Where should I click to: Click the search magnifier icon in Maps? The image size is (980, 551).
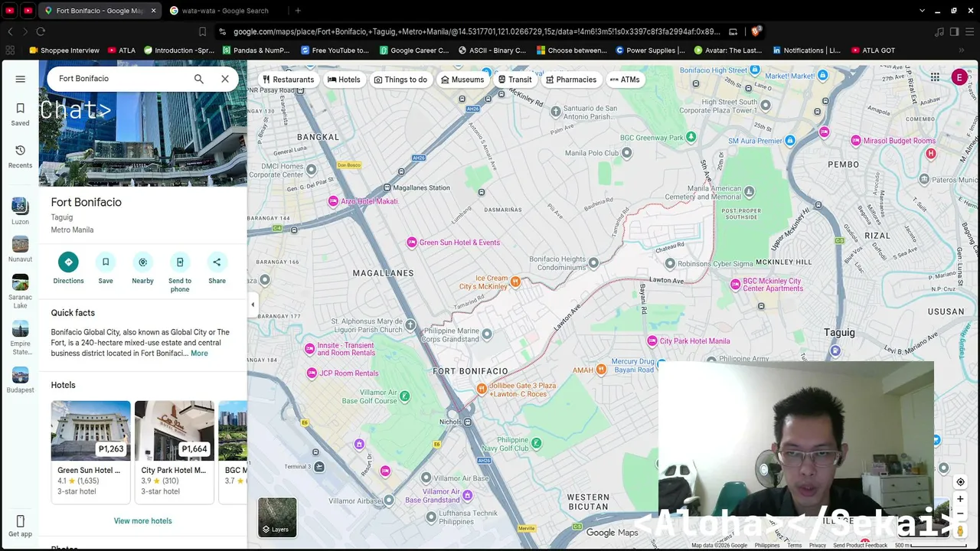click(199, 79)
